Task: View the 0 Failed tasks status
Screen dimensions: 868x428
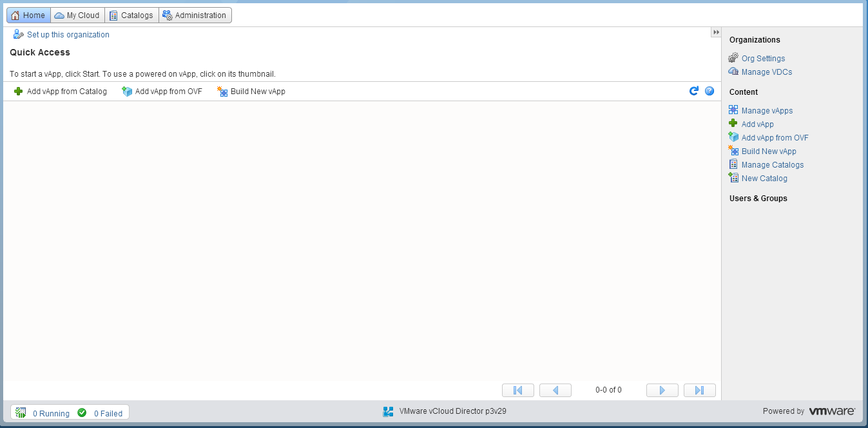Action: (108, 413)
